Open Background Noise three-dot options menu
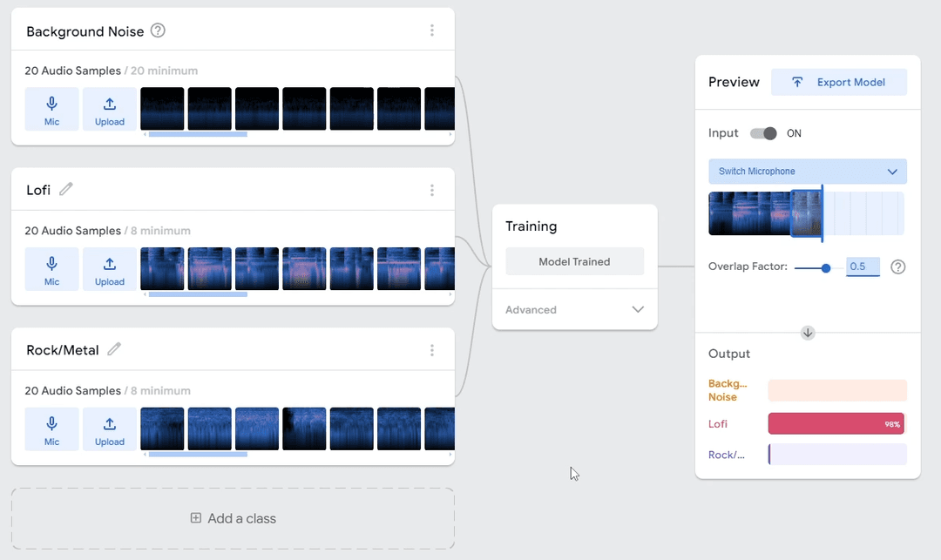Screen dimensions: 941x560 (x=432, y=30)
